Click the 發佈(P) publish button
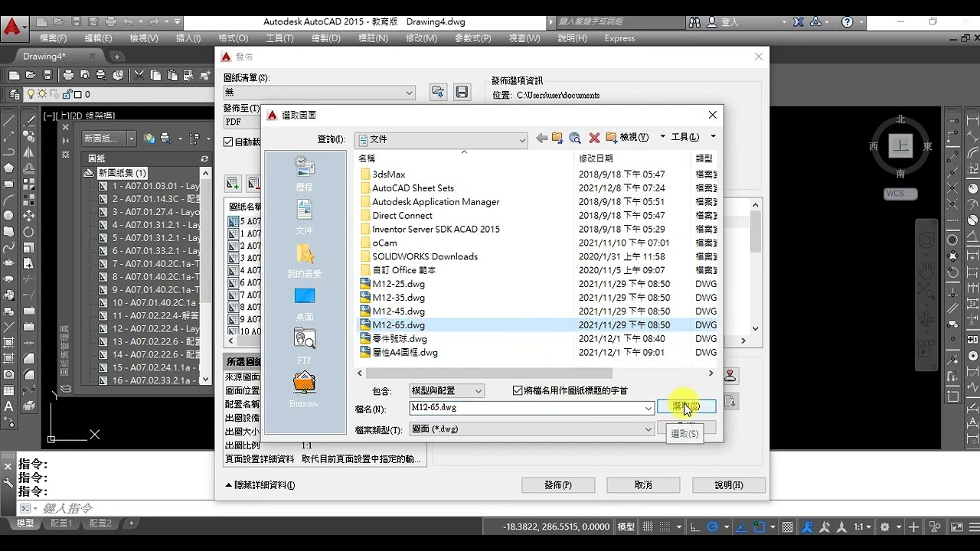 point(558,485)
